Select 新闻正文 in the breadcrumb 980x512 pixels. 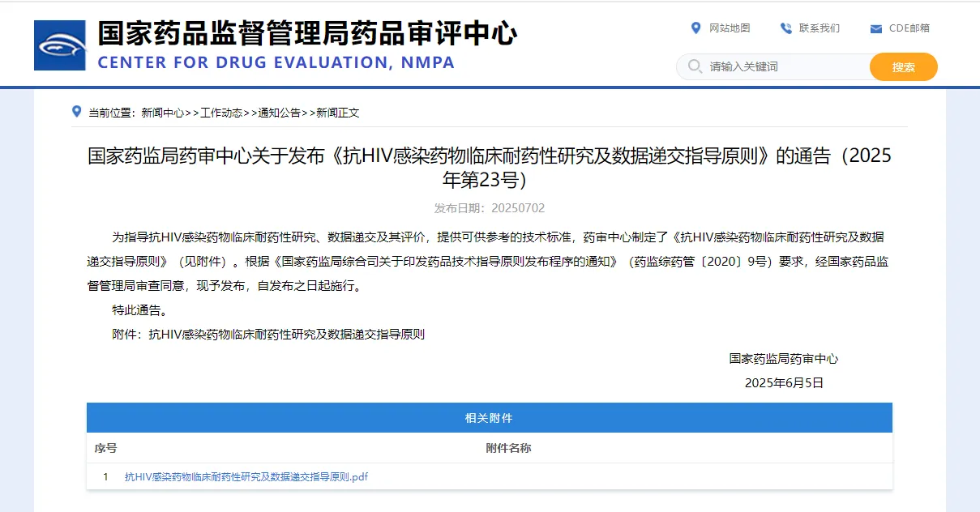(x=337, y=113)
